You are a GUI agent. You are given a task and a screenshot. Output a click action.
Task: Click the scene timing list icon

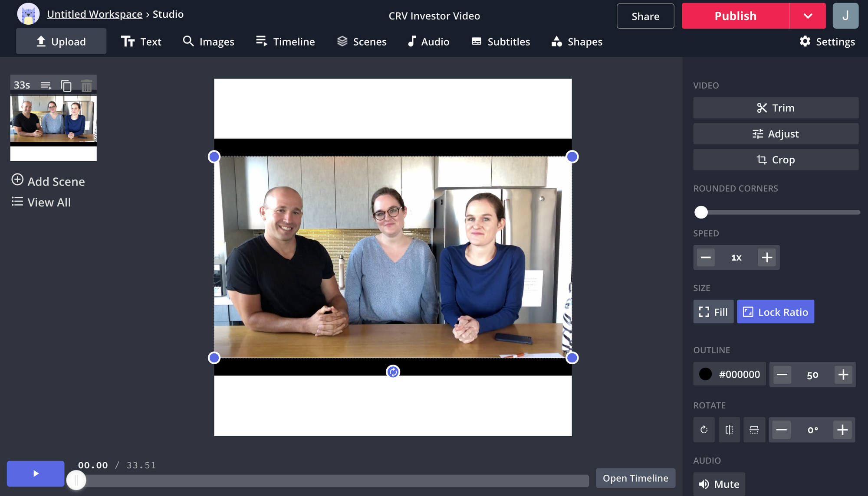click(x=46, y=85)
